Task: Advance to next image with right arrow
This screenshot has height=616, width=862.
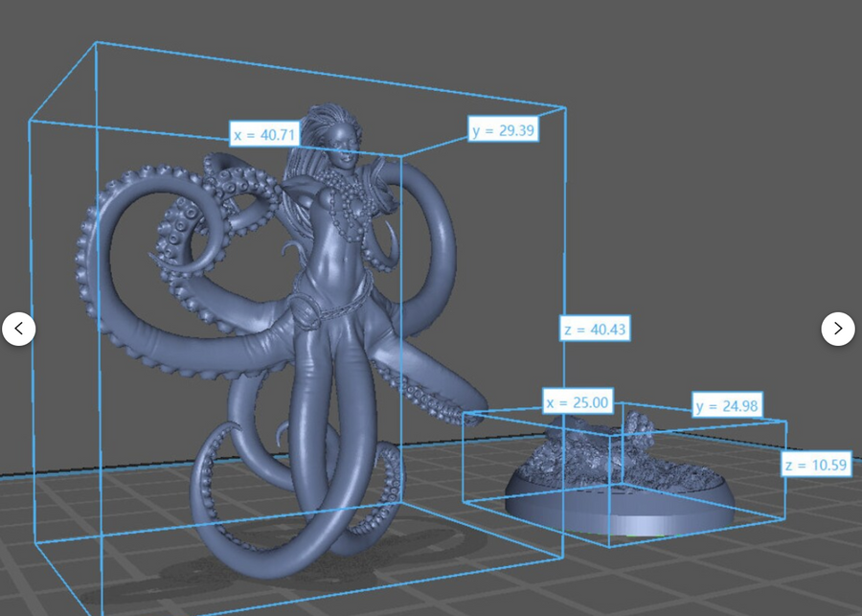Action: 838,329
